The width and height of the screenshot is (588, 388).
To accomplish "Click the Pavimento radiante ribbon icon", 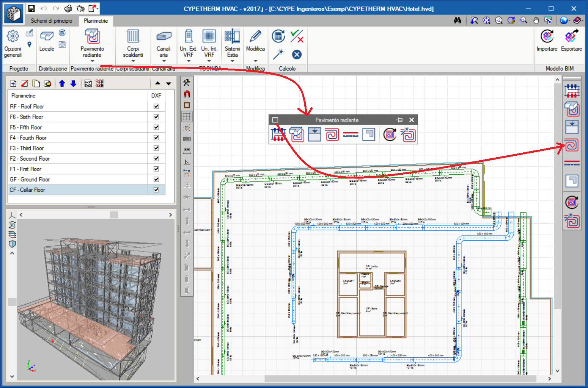I will [x=92, y=37].
